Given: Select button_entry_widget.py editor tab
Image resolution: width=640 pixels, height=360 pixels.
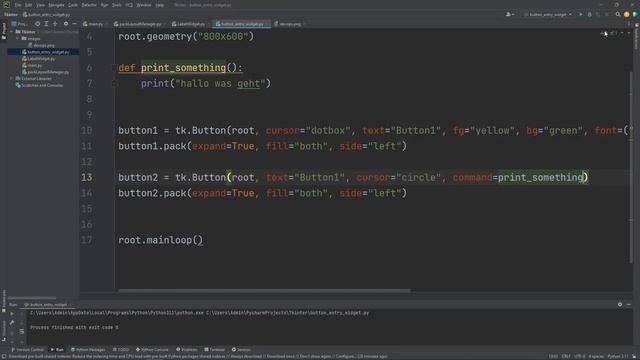Looking at the screenshot, I should 241,24.
